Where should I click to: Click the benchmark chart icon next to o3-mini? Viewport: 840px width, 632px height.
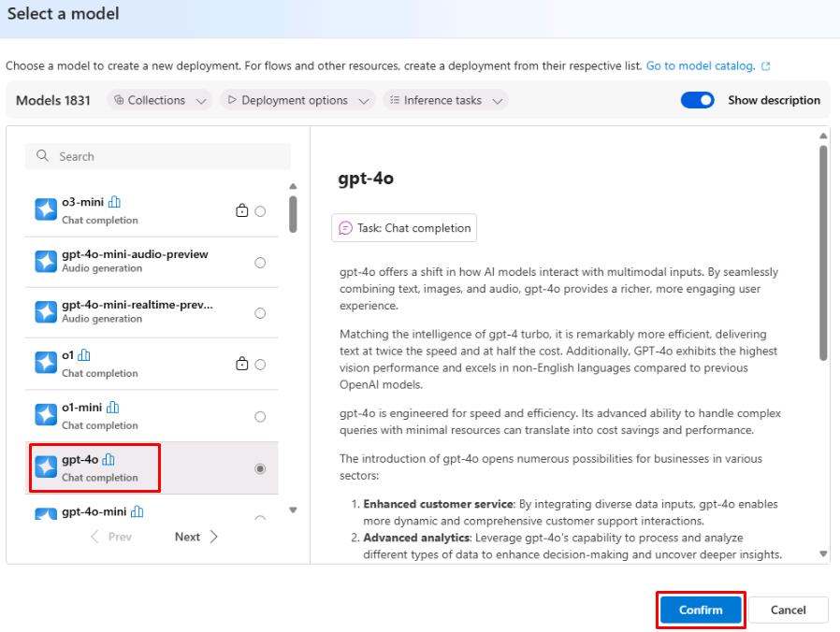pos(114,202)
